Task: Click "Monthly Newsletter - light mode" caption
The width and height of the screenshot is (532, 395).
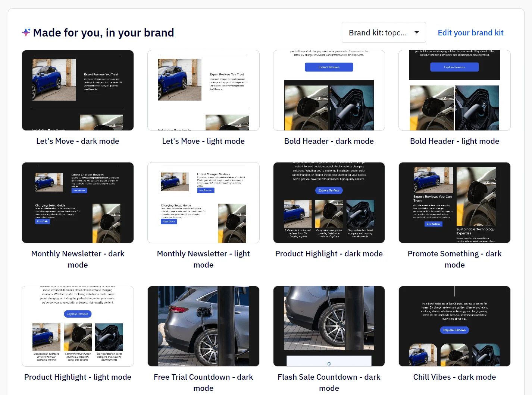Action: pos(203,259)
